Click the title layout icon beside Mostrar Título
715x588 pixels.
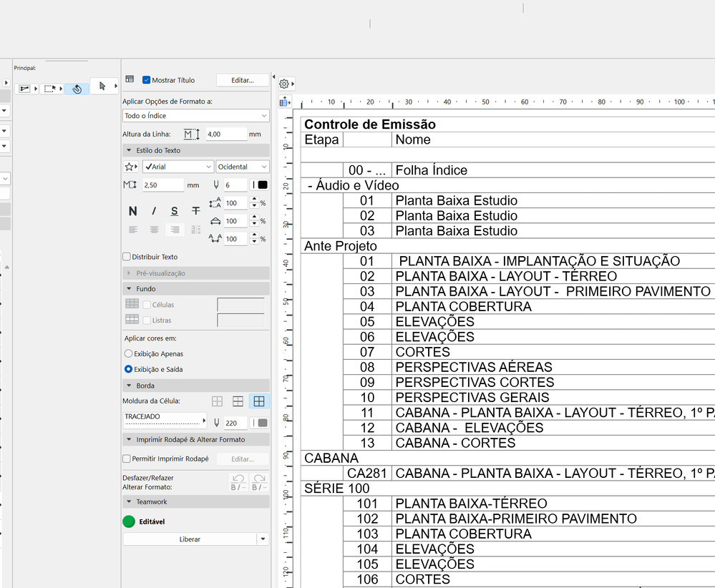pos(130,79)
